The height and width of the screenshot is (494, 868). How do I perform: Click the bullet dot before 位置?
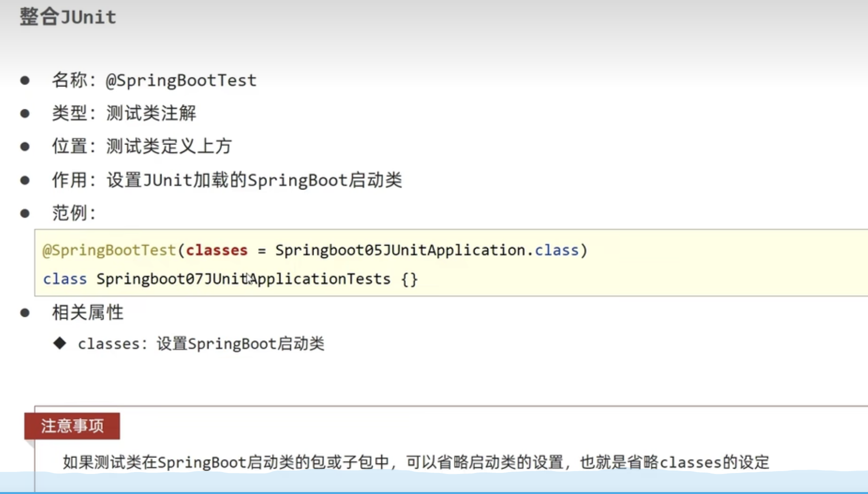[x=25, y=146]
